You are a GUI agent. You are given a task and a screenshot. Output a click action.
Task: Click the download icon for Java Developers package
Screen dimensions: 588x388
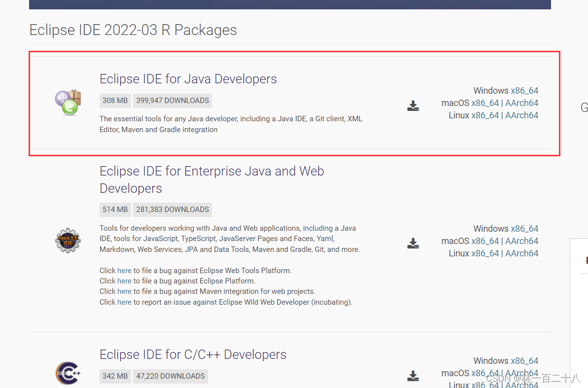click(x=413, y=106)
